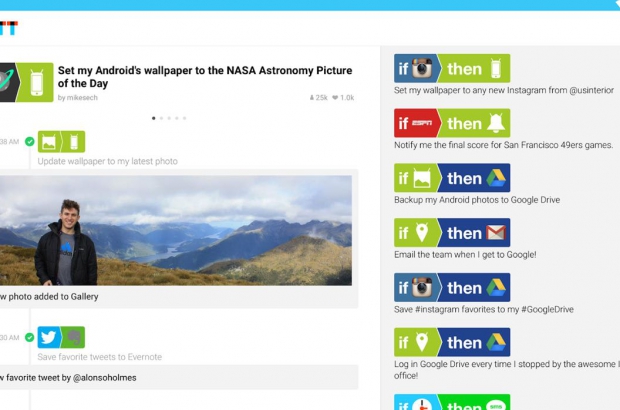620x410 pixels.
Task: Select Android photos to Google Drive recipe
Action: (452, 178)
